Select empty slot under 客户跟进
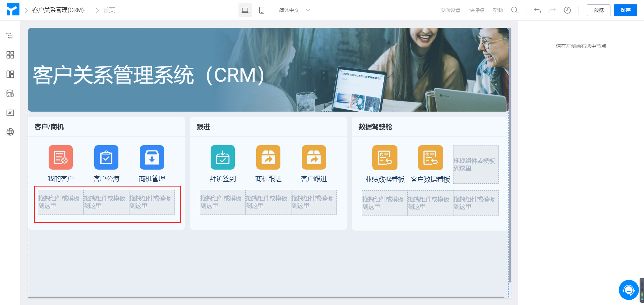The height and width of the screenshot is (305, 644). coord(314,202)
